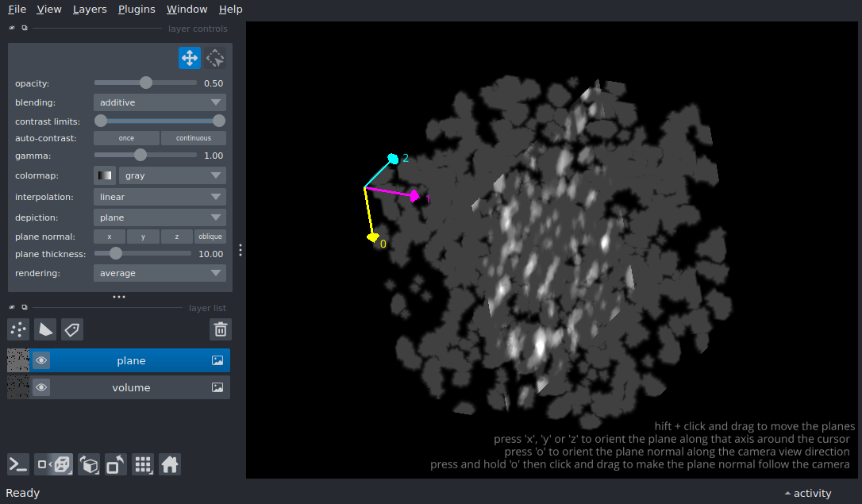Select the volume layer thumbnail
This screenshot has height=504, width=862.
[x=18, y=387]
